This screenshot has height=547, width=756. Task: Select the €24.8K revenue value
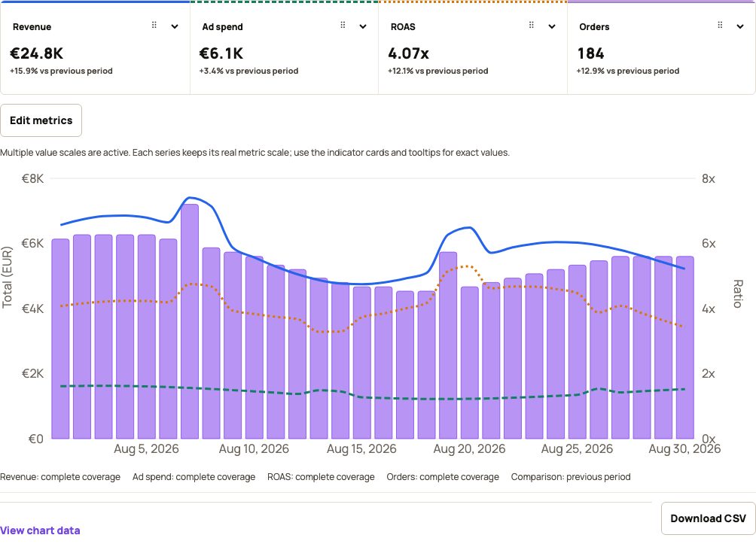coord(36,53)
